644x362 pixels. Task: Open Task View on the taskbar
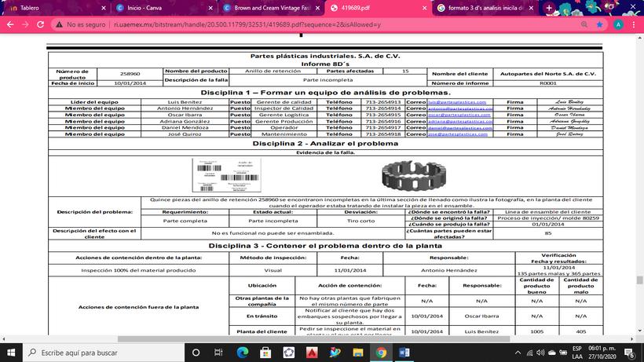click(x=218, y=353)
